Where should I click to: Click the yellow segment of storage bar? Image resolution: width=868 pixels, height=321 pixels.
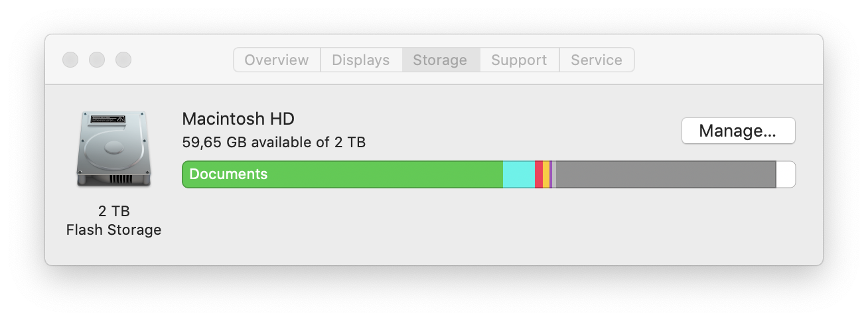pyautogui.click(x=546, y=174)
